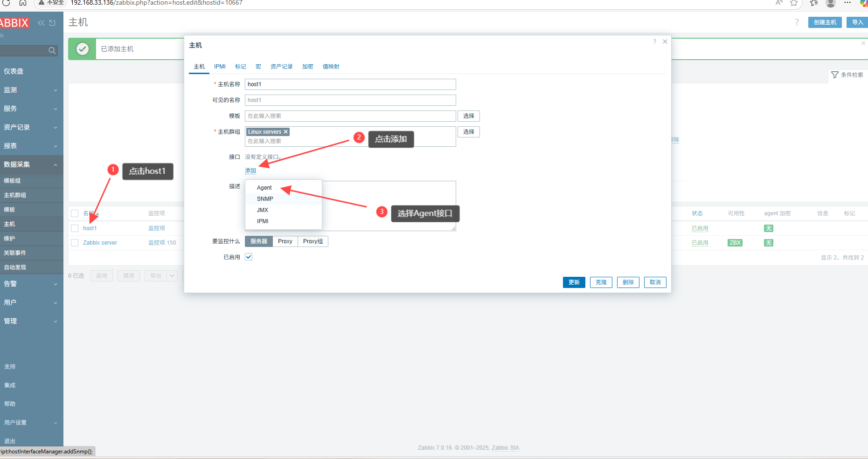The width and height of the screenshot is (868, 459).
Task: Toggle the 已启用 checkbox in dialog
Action: click(249, 257)
